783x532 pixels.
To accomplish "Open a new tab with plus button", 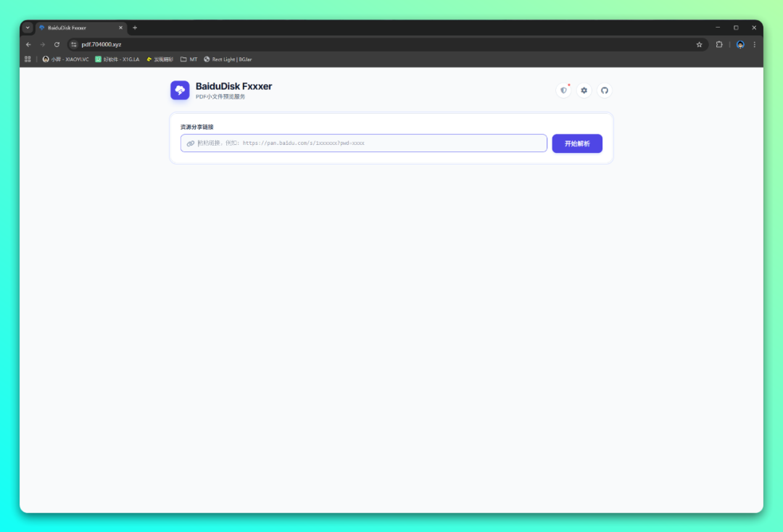I will pos(135,28).
